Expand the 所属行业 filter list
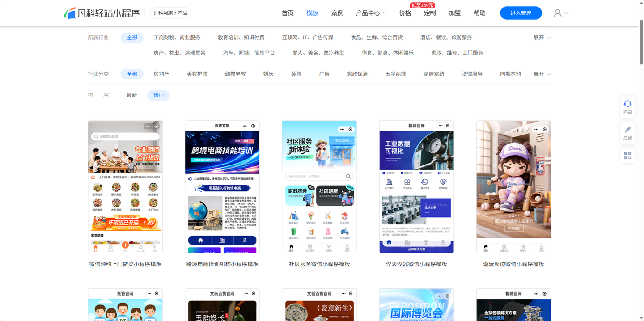Image resolution: width=644 pixels, height=321 pixels. [542, 38]
